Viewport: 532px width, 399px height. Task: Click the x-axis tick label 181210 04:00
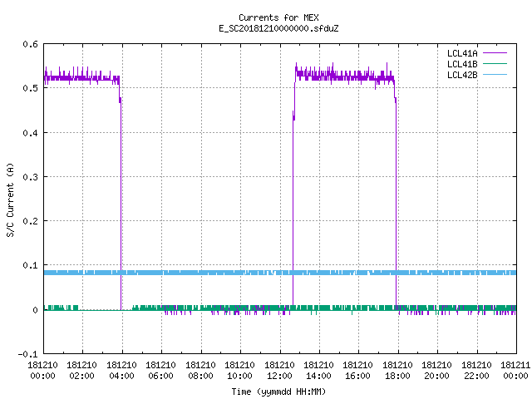point(121,371)
